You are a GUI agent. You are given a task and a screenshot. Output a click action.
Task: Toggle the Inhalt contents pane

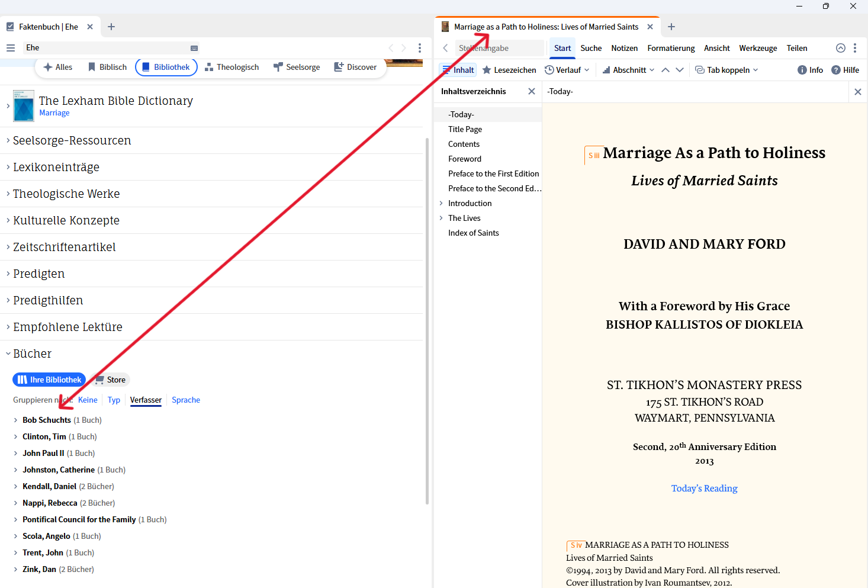[458, 70]
